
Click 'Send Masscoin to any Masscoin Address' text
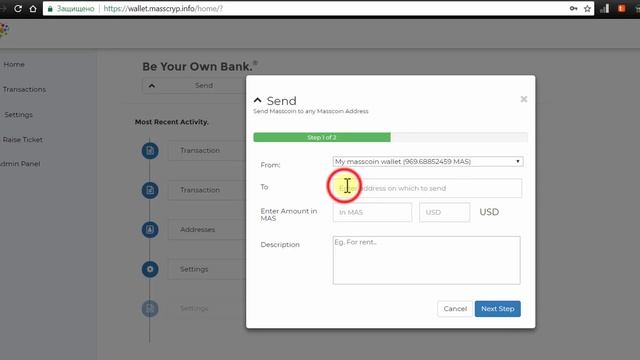click(311, 111)
